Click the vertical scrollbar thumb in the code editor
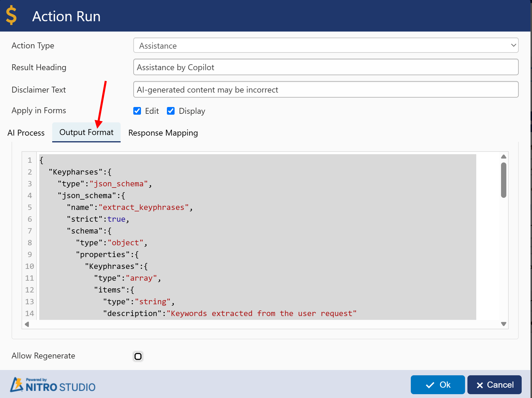532x398 pixels. (504, 180)
